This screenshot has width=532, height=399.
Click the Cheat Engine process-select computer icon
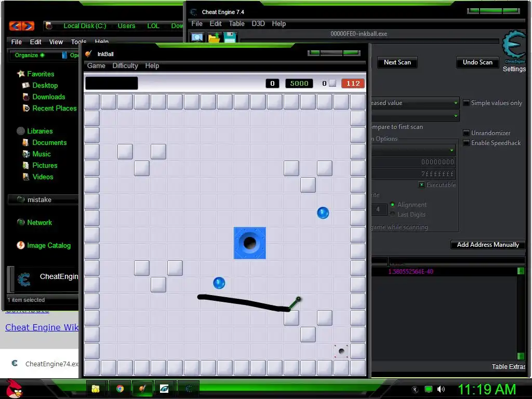[x=197, y=37]
